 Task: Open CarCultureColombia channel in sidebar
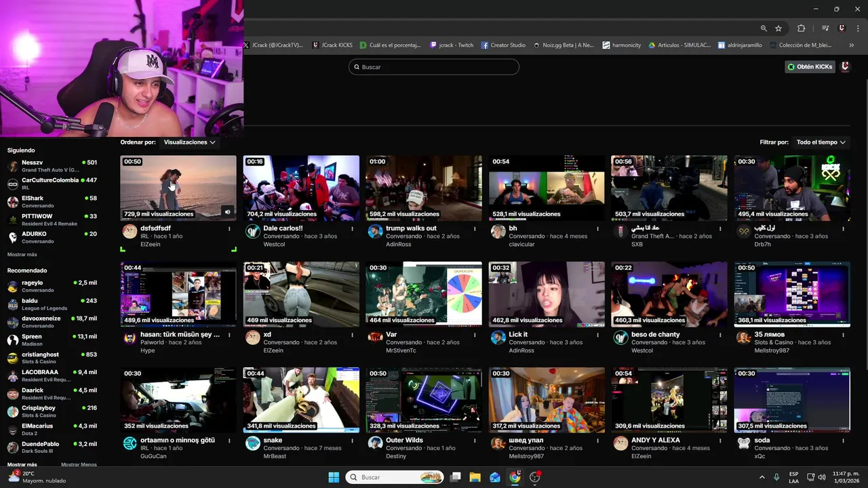tap(52, 184)
